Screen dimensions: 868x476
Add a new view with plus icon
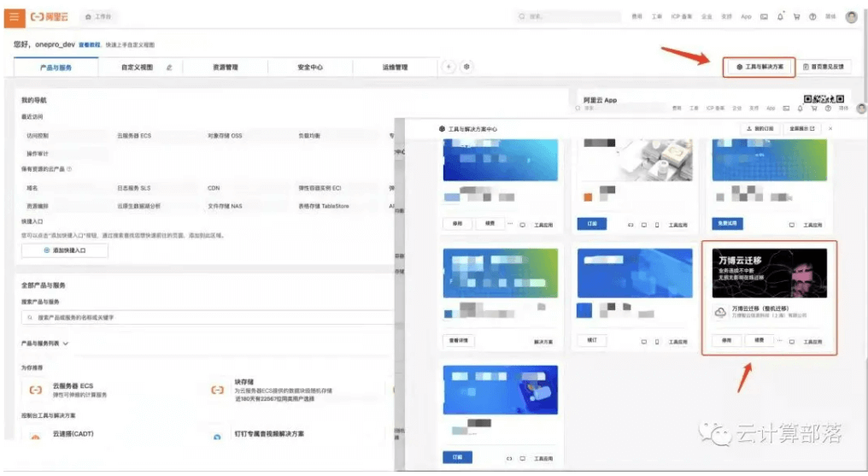(449, 67)
